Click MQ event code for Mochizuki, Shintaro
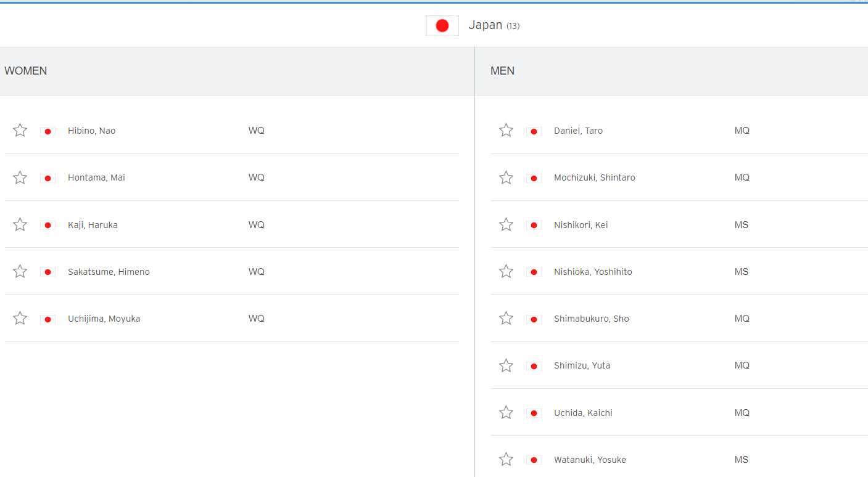Image resolution: width=868 pixels, height=477 pixels. [742, 177]
